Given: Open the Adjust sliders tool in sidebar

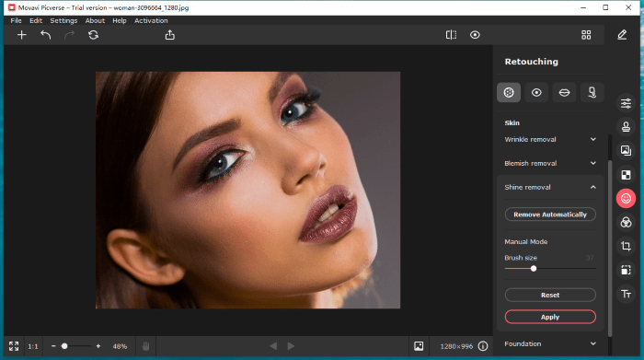Looking at the screenshot, I should pos(626,103).
